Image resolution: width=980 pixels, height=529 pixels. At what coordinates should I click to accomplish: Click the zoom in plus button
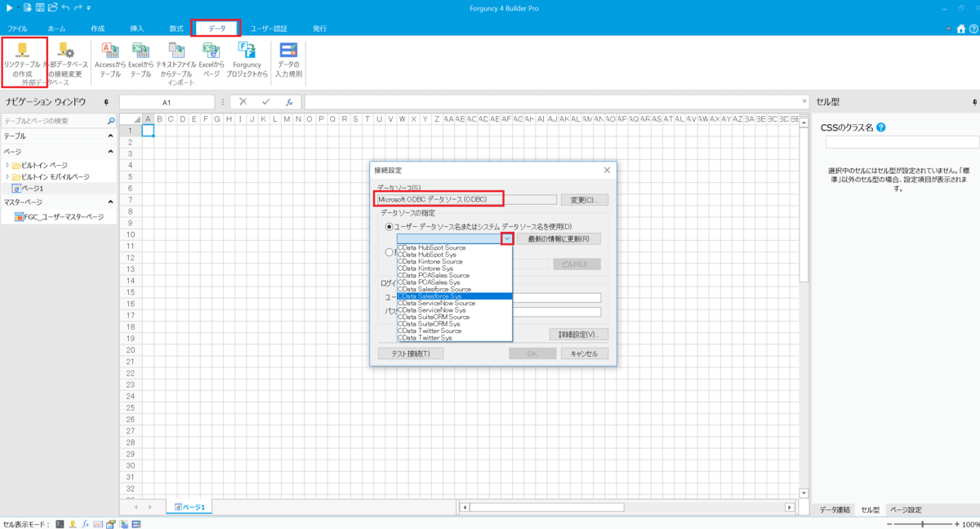pos(957,524)
